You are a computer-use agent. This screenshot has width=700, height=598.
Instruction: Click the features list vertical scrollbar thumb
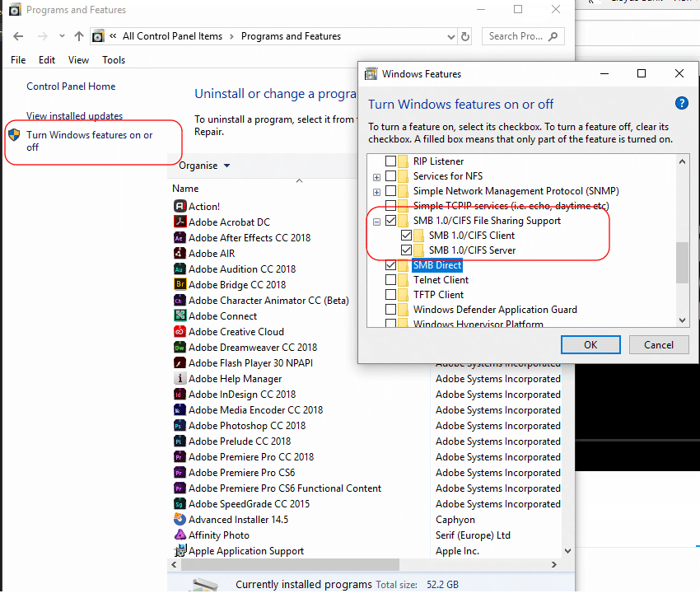[682, 263]
